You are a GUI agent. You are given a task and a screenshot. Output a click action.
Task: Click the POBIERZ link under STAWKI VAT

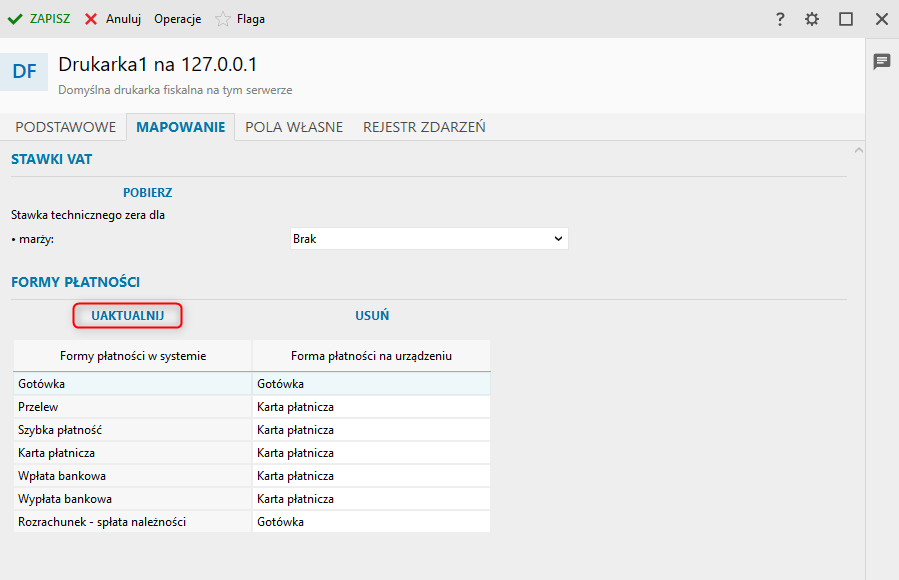(147, 193)
